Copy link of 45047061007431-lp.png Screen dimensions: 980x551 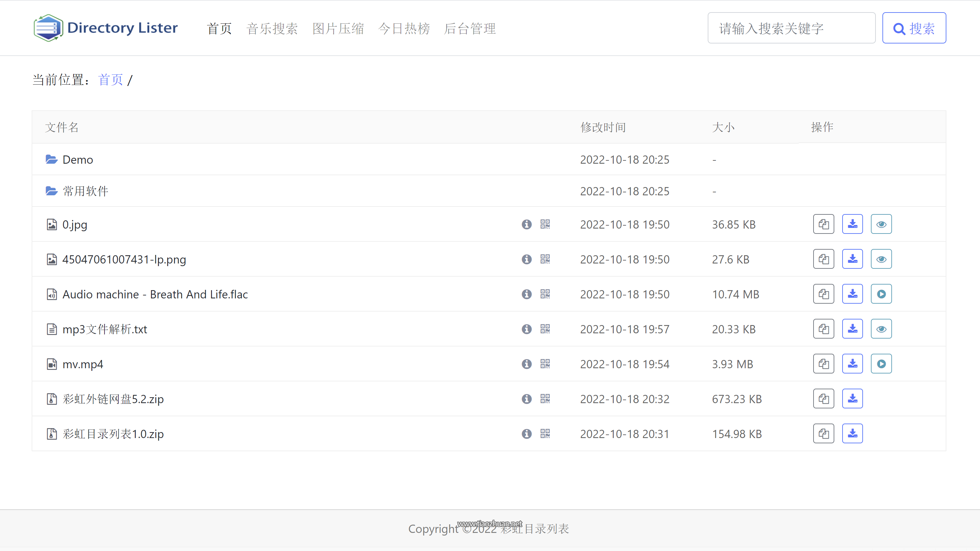(x=823, y=259)
